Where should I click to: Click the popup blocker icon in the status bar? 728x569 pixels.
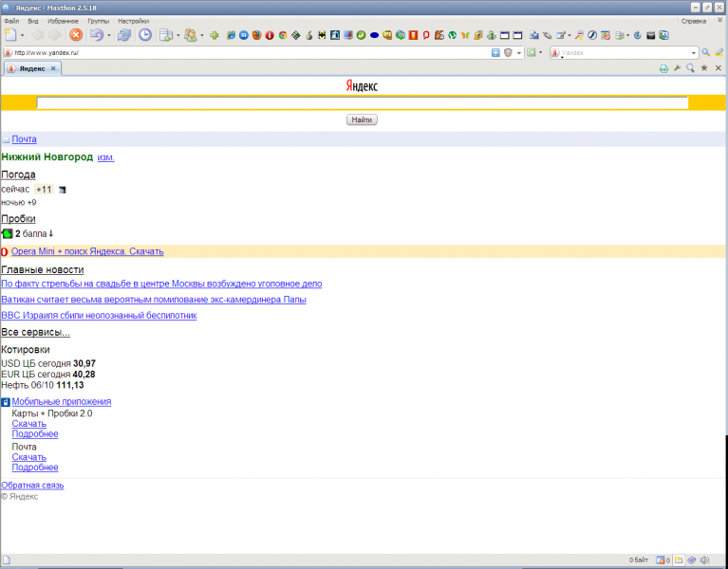(661, 560)
